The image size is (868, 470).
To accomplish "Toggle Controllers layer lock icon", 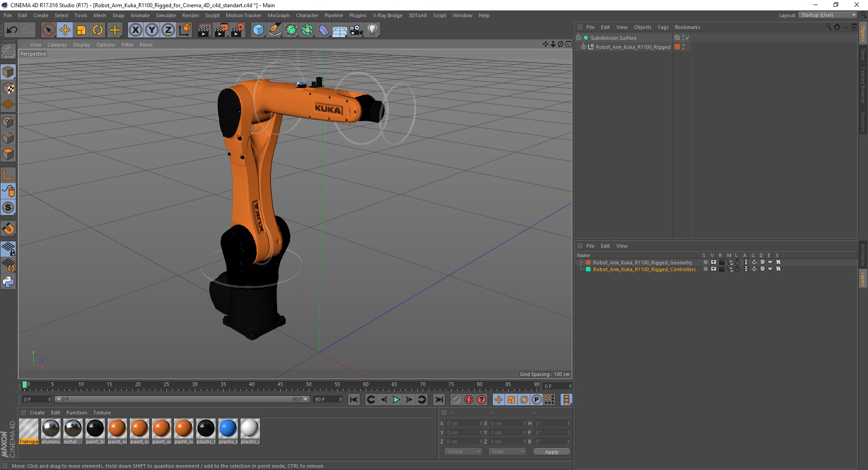I will [737, 269].
